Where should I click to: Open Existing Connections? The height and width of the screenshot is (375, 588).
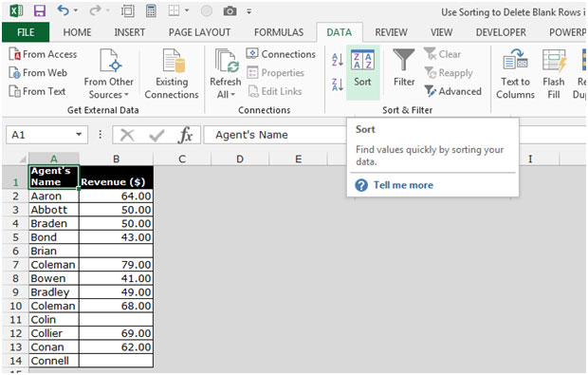tap(172, 73)
